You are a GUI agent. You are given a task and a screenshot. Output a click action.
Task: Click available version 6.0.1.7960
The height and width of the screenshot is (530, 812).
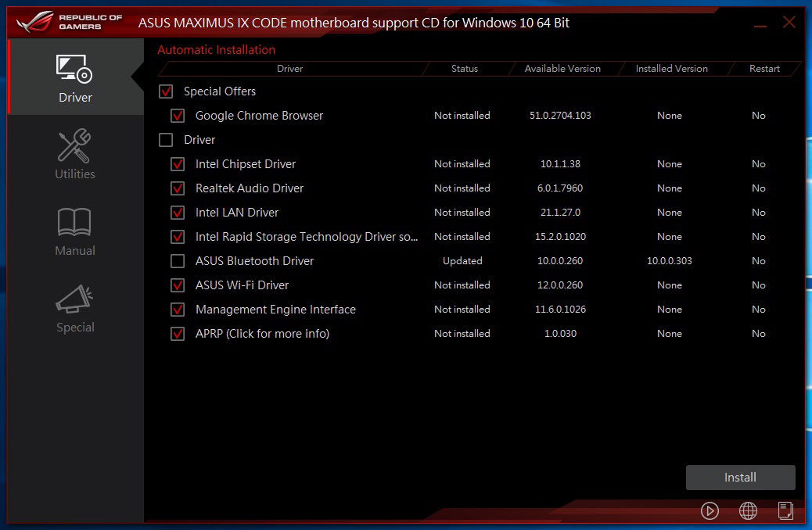[560, 188]
